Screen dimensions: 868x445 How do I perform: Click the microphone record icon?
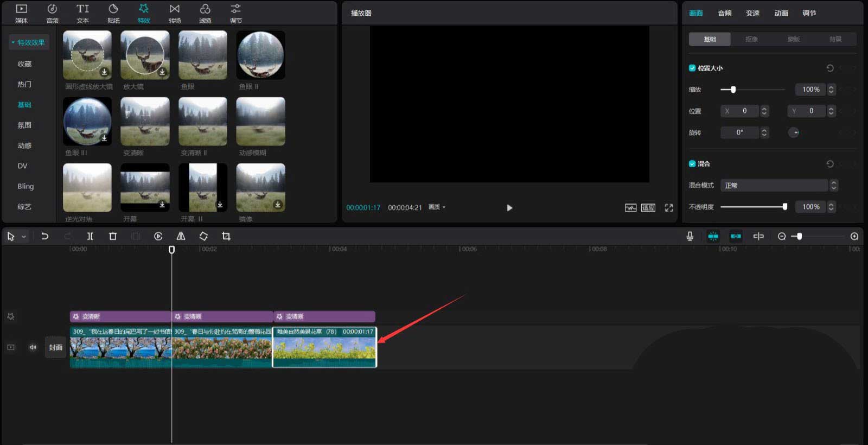click(x=690, y=236)
